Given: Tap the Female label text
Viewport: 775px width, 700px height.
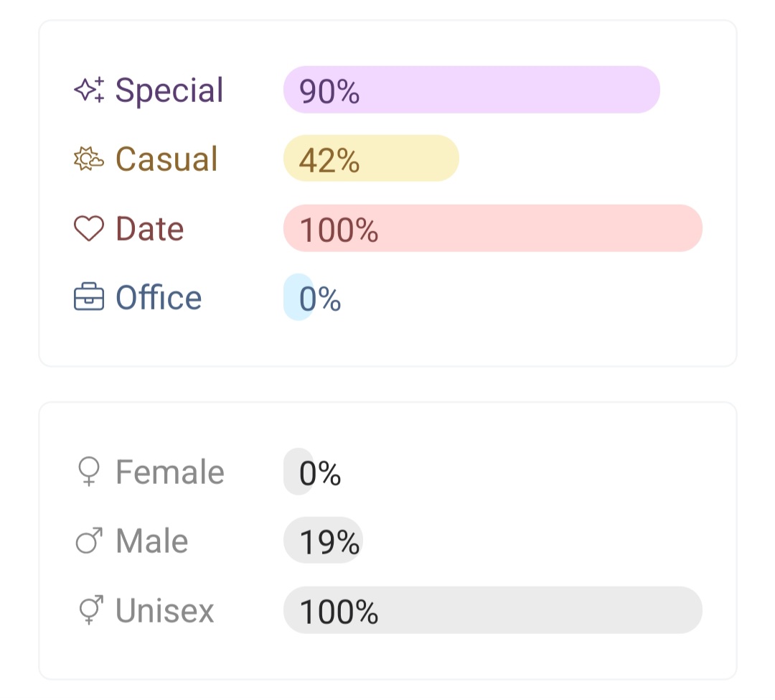Looking at the screenshot, I should (x=169, y=472).
